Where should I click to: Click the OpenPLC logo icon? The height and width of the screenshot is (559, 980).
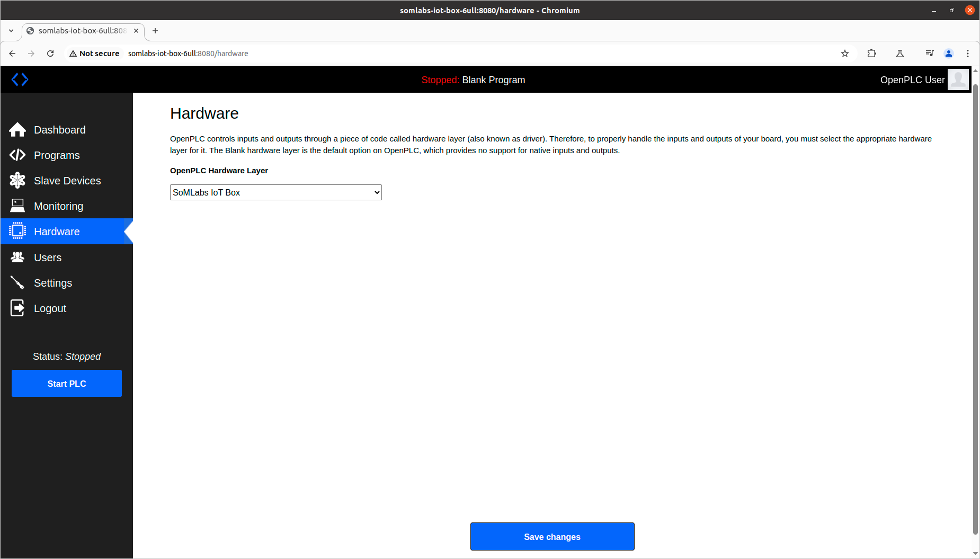(20, 79)
